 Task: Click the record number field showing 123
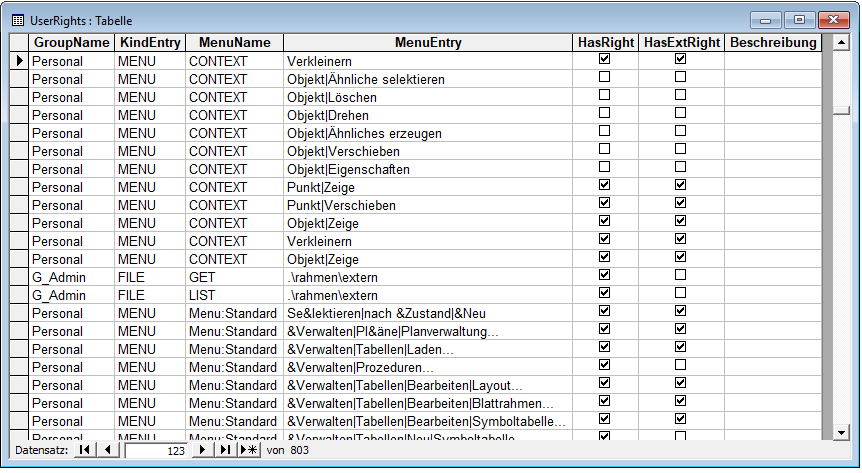(155, 451)
